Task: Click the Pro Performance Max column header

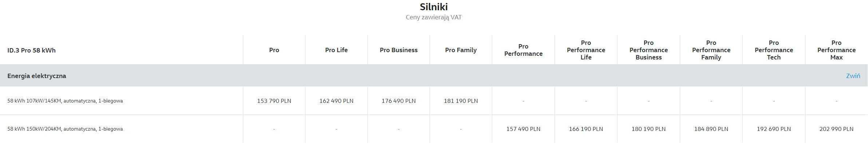Action: [836, 50]
